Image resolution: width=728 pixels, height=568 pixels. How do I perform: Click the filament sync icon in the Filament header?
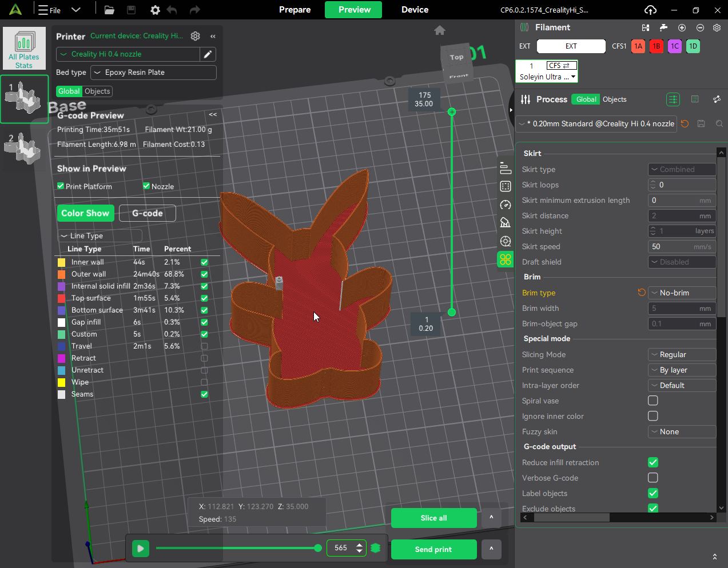point(646,27)
